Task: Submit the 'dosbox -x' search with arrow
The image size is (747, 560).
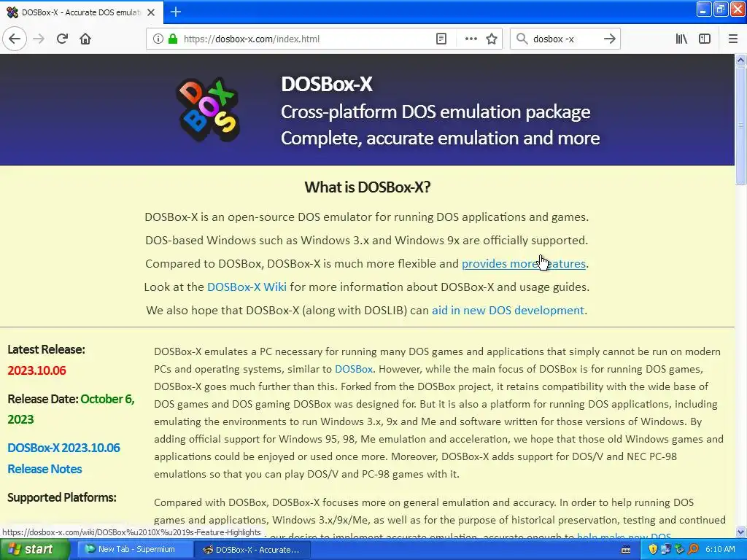Action: coord(609,39)
